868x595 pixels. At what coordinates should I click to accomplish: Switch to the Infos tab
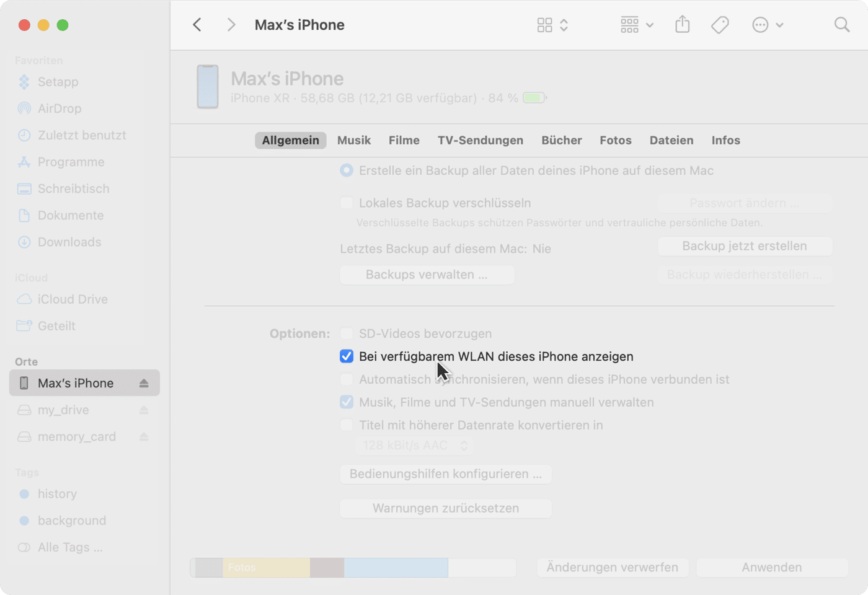point(726,140)
